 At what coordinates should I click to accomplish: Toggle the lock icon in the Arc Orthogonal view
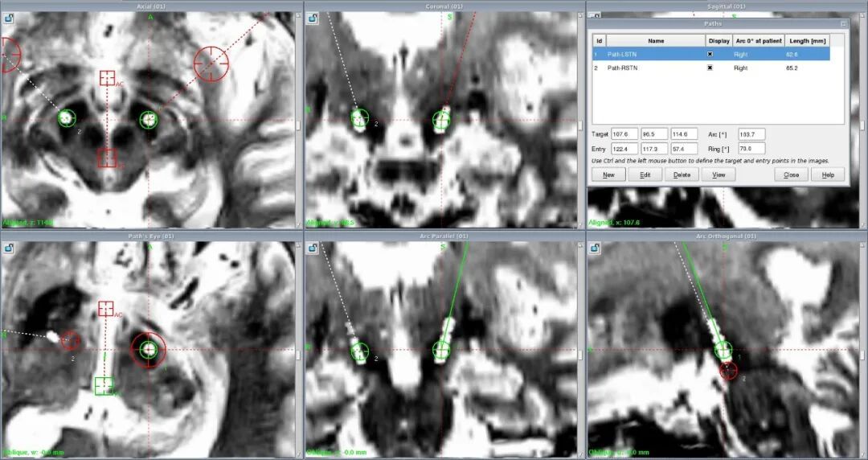(595, 248)
